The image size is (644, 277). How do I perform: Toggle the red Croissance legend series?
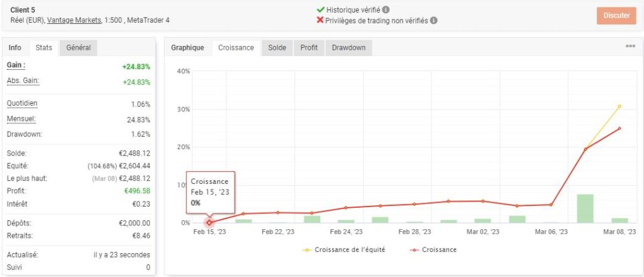(x=433, y=249)
